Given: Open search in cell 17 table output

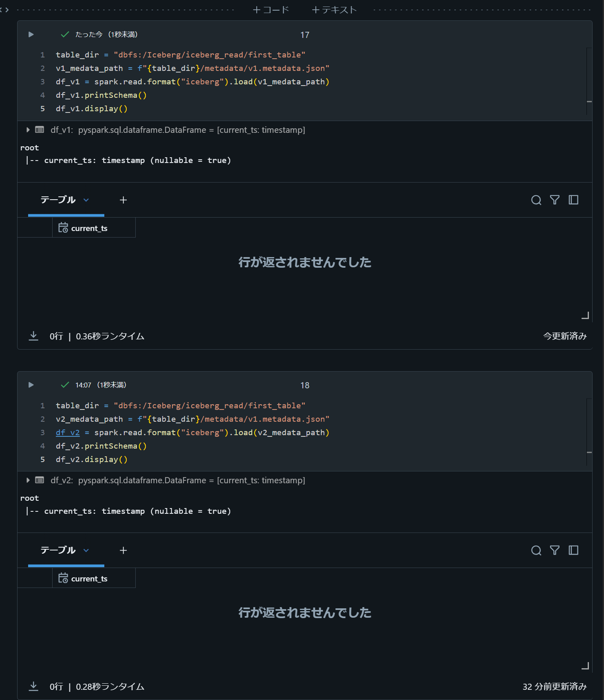Looking at the screenshot, I should [x=536, y=200].
